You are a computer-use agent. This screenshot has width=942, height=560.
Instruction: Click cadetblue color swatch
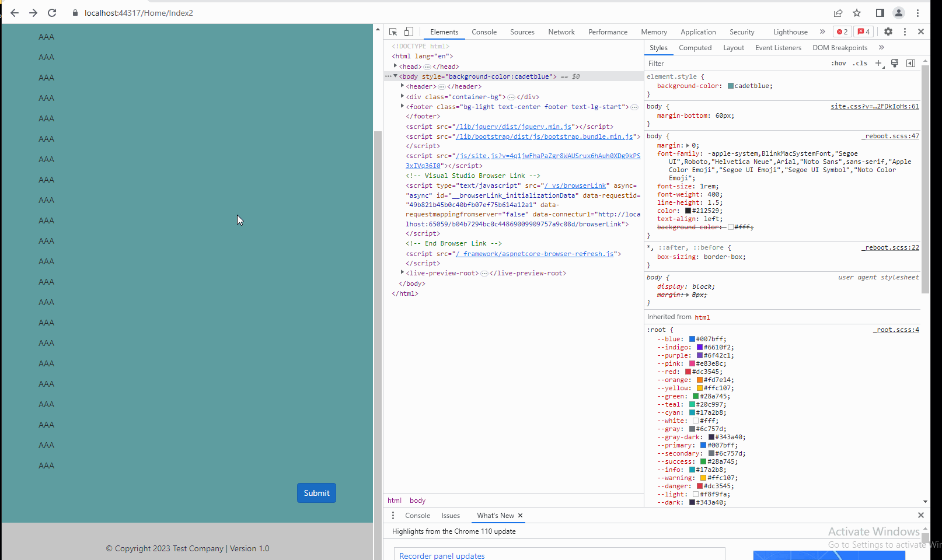point(730,86)
